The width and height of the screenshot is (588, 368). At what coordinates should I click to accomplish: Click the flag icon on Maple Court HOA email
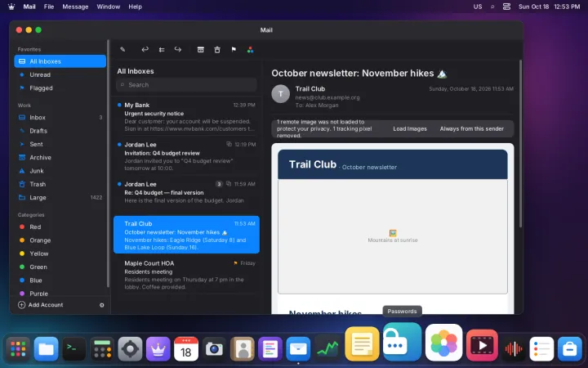click(x=235, y=263)
